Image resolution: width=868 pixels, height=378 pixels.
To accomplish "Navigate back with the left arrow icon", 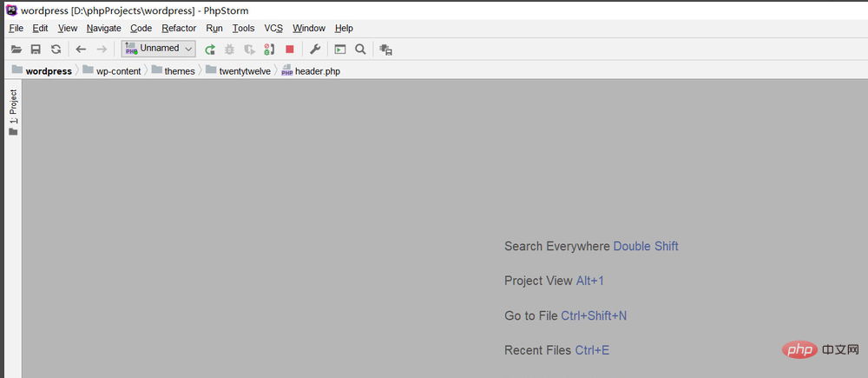I will pos(81,50).
